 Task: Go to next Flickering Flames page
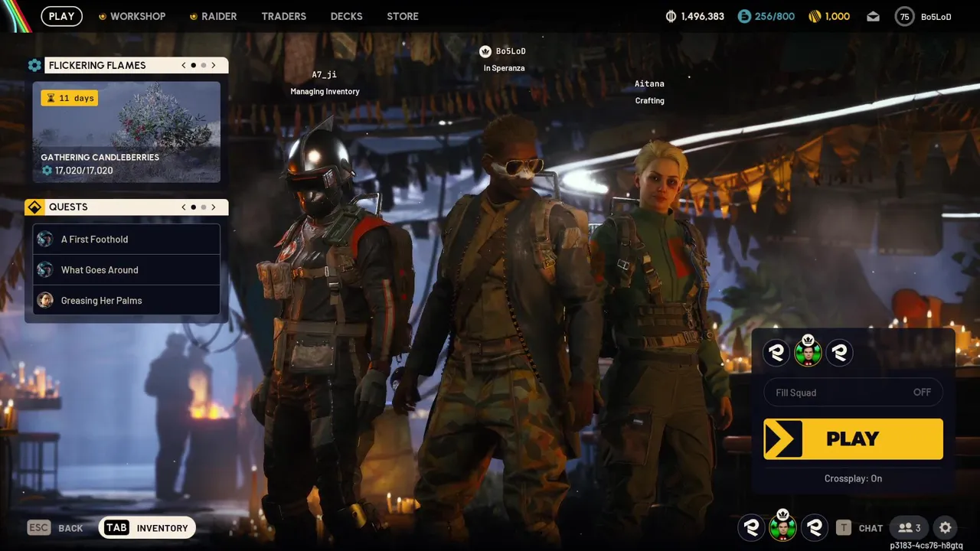214,65
